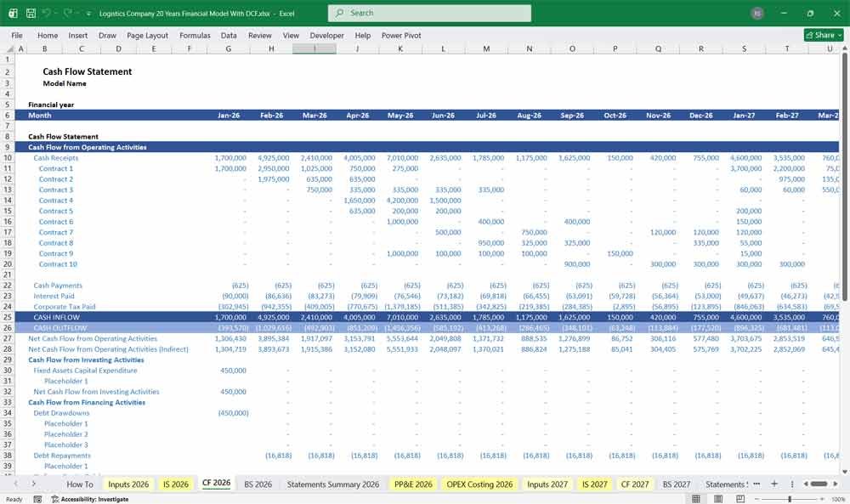
Task: Select Net Cash Flow from Investing Activities
Action: click(97, 392)
